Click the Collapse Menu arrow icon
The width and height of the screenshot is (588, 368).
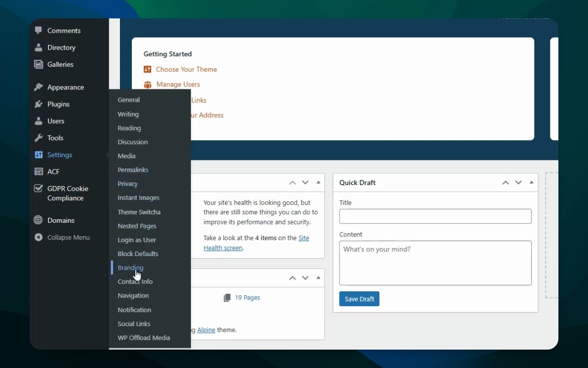point(38,237)
